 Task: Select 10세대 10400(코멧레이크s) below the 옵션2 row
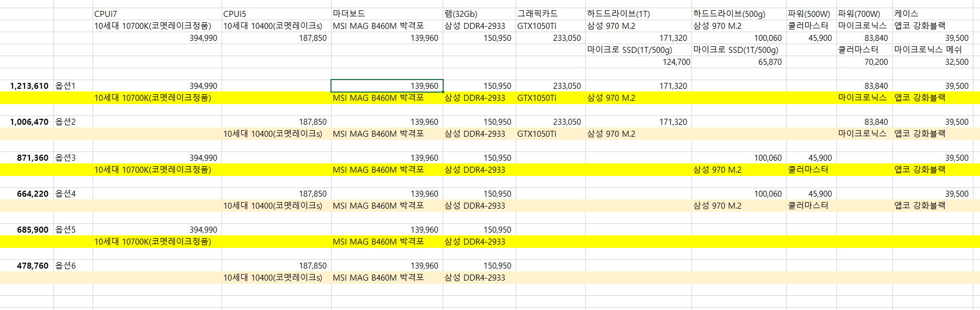(277, 133)
